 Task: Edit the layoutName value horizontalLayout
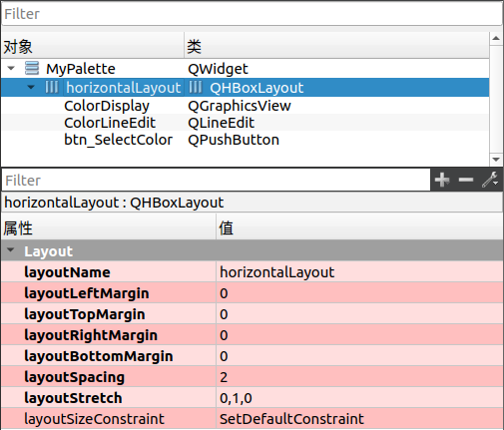359,272
